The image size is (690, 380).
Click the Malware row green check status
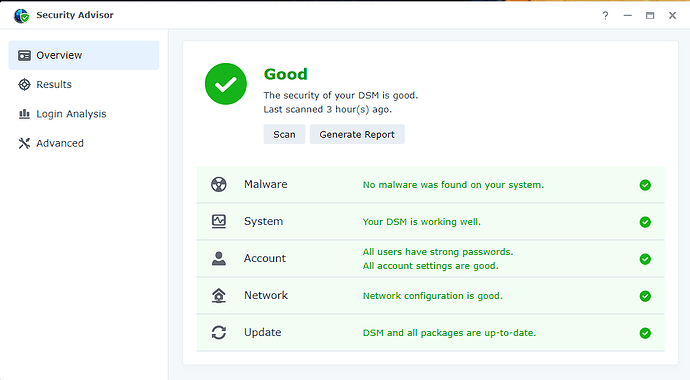click(x=645, y=185)
